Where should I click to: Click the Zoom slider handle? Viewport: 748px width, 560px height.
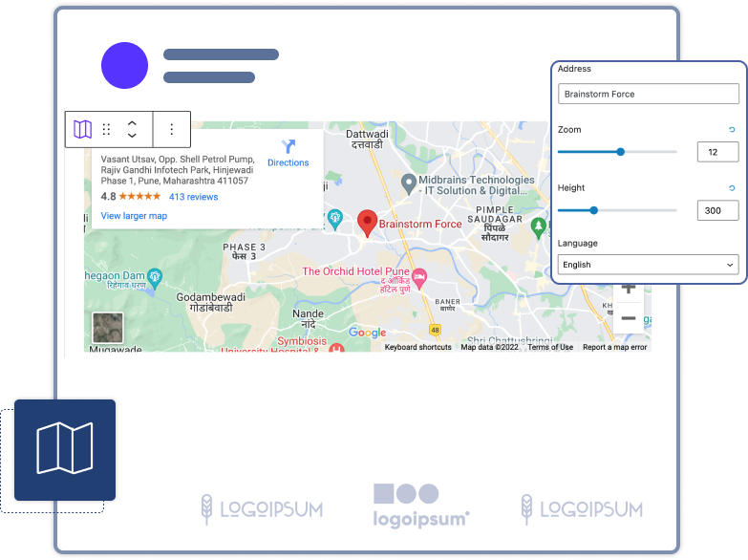click(620, 152)
